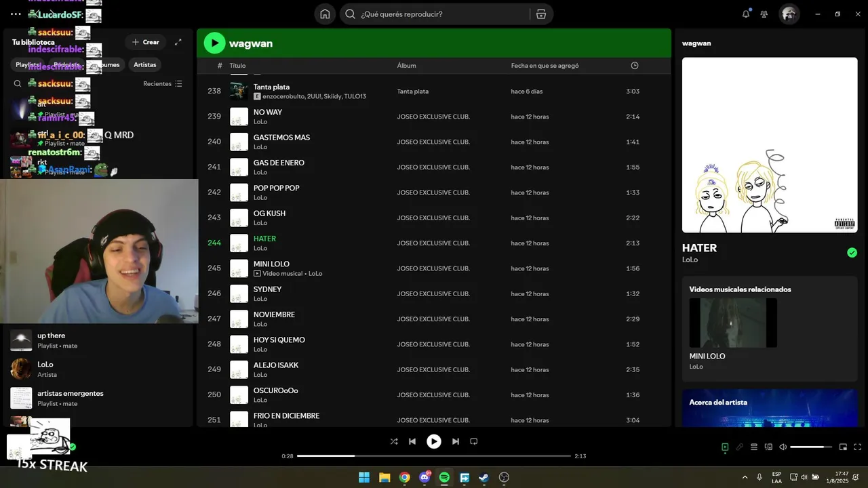Select the Artistas filter chip

tap(144, 65)
